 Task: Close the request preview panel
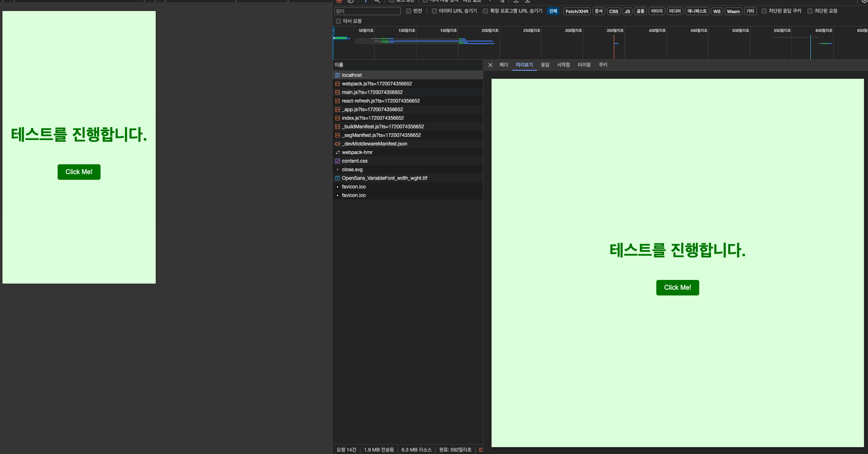point(490,65)
